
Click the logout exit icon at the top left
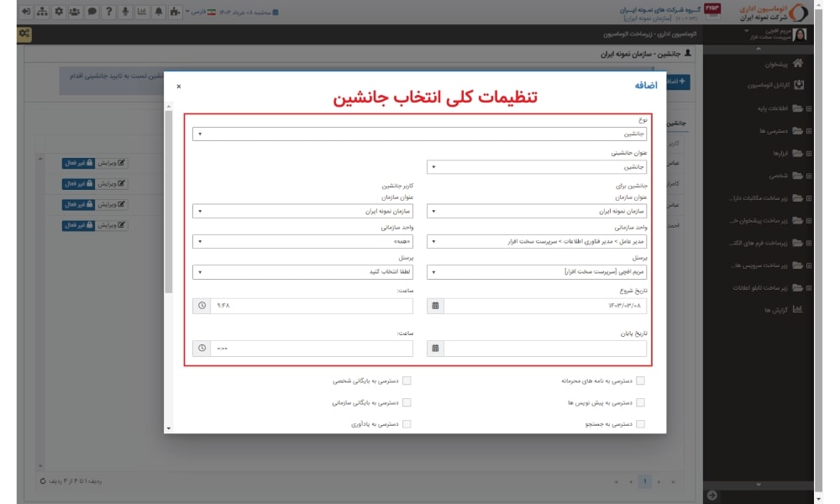pos(26,11)
